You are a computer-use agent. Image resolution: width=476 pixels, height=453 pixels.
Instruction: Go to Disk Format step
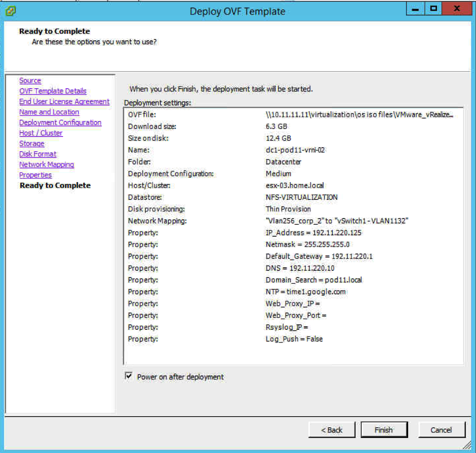click(38, 154)
